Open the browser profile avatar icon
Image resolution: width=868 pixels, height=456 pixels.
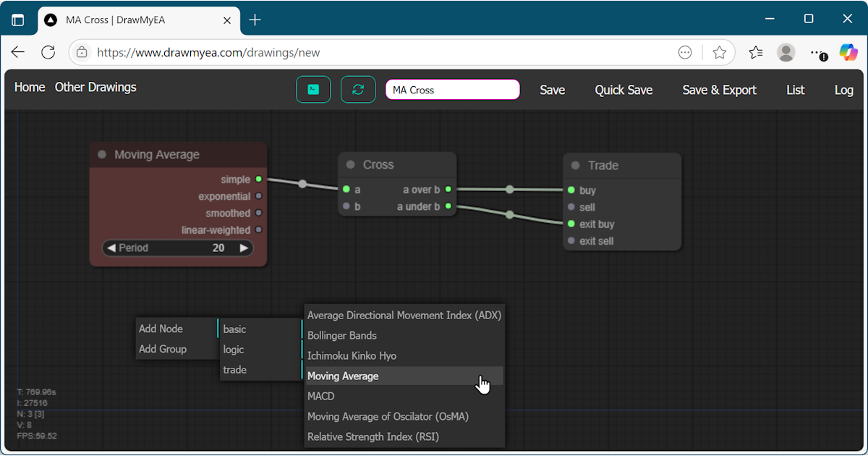pyautogui.click(x=786, y=52)
